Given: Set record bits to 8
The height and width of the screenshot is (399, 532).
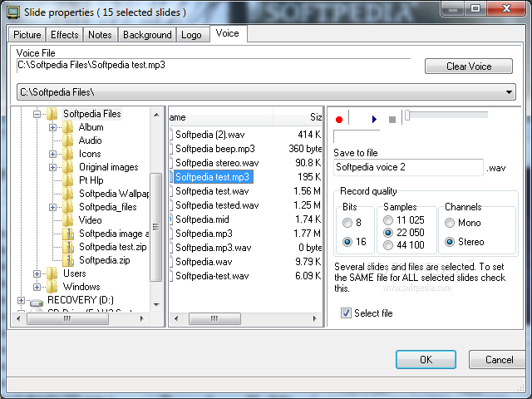Looking at the screenshot, I should [347, 223].
